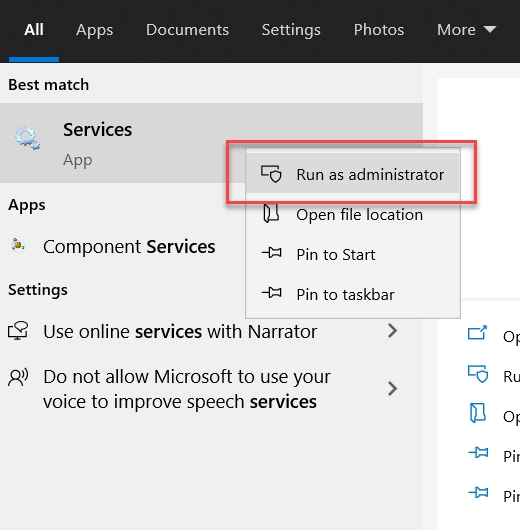Click the Component Services icon
520x530 pixels.
tap(18, 245)
